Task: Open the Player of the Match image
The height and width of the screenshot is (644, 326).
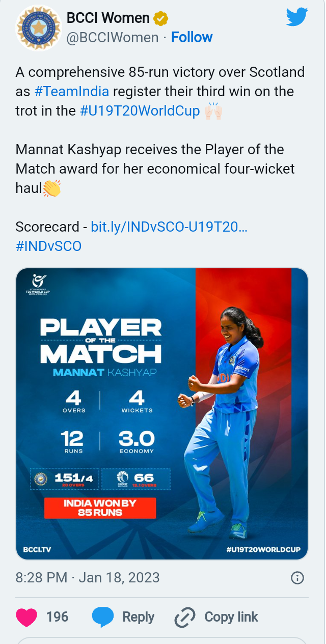Action: (162, 413)
